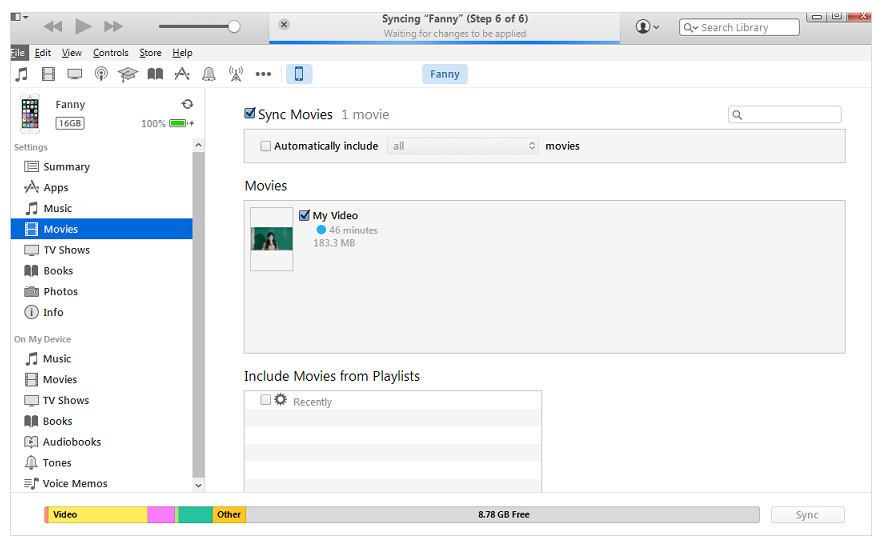Open the Tones bell icon in toolbar
The image size is (885, 542).
pyautogui.click(x=209, y=74)
